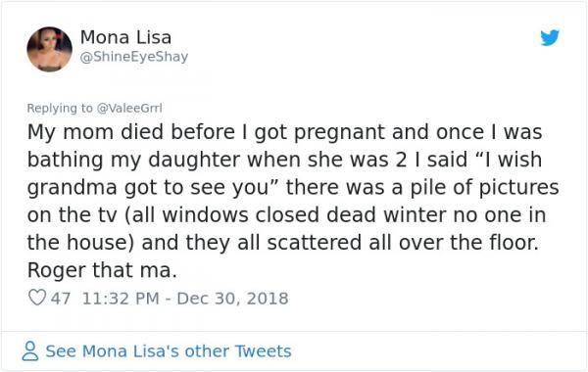View See Mona Lisa's other Tweets
The width and height of the screenshot is (588, 372).
pyautogui.click(x=169, y=351)
